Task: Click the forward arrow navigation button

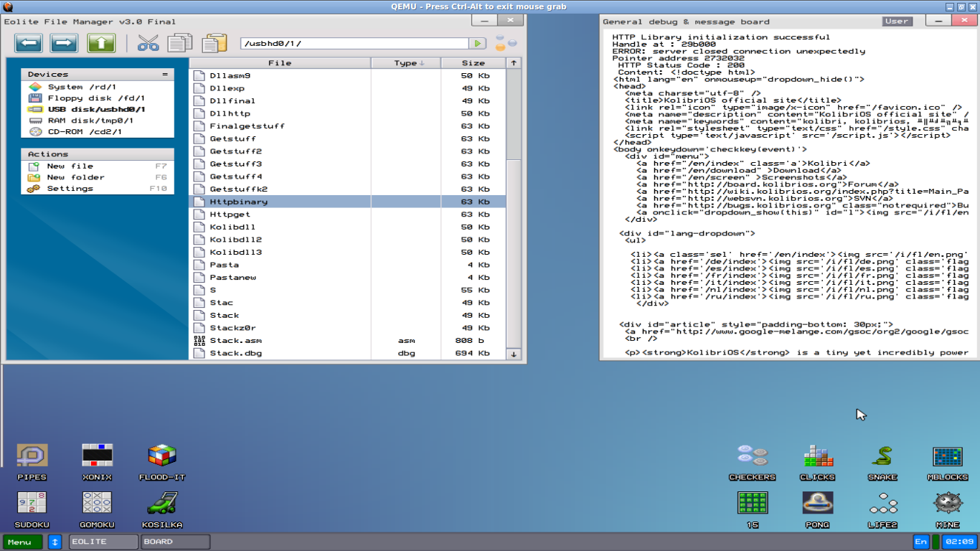Action: pos(64,44)
